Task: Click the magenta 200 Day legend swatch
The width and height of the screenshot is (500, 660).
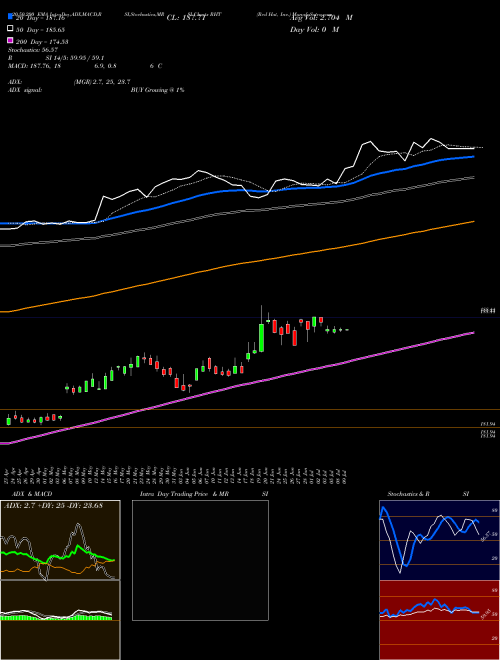Action: (10, 40)
